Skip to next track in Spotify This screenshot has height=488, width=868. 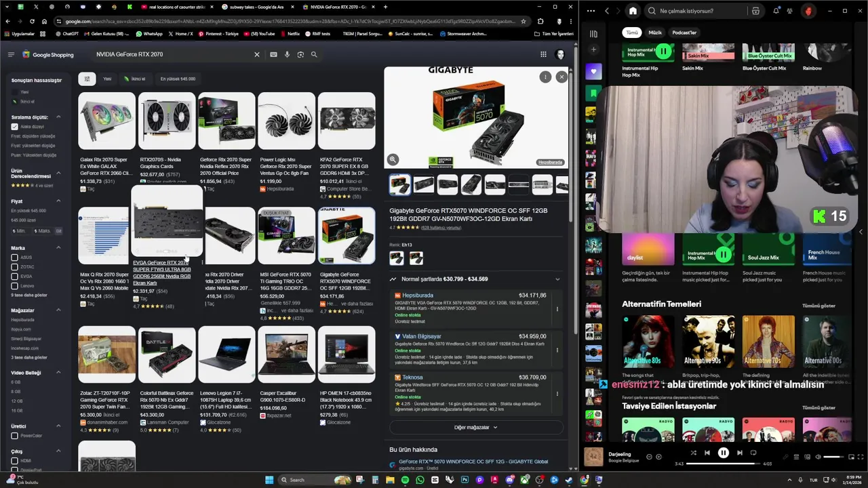pos(740,453)
